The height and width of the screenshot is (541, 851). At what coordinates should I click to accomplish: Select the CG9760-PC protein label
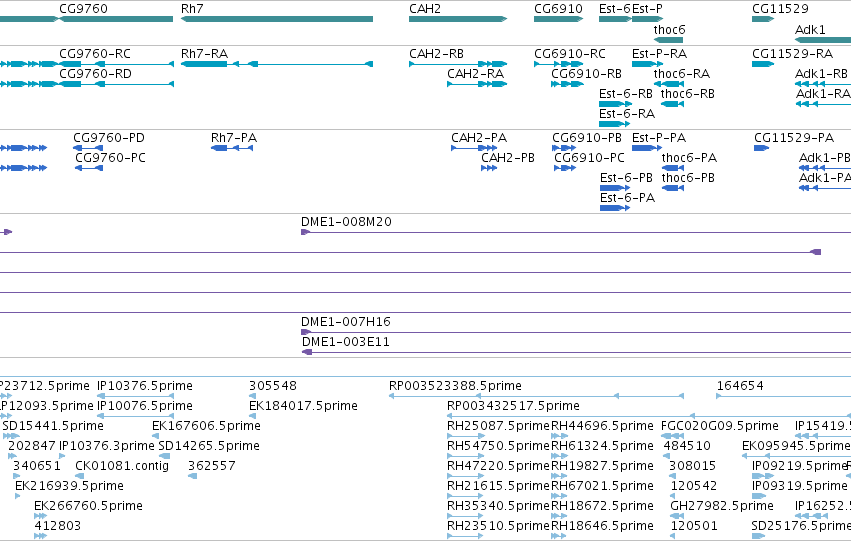tap(110, 158)
